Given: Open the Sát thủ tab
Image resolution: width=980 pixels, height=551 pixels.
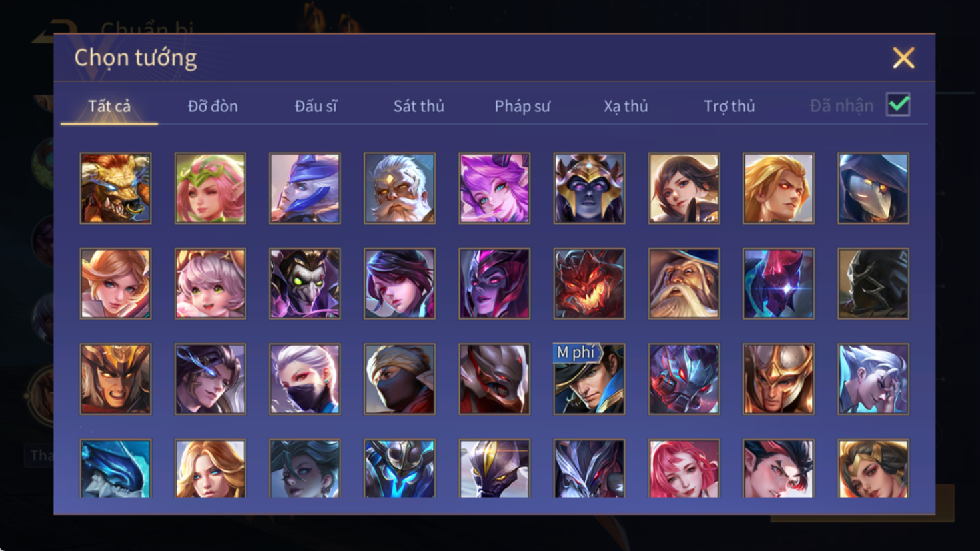Looking at the screenshot, I should click(x=418, y=106).
